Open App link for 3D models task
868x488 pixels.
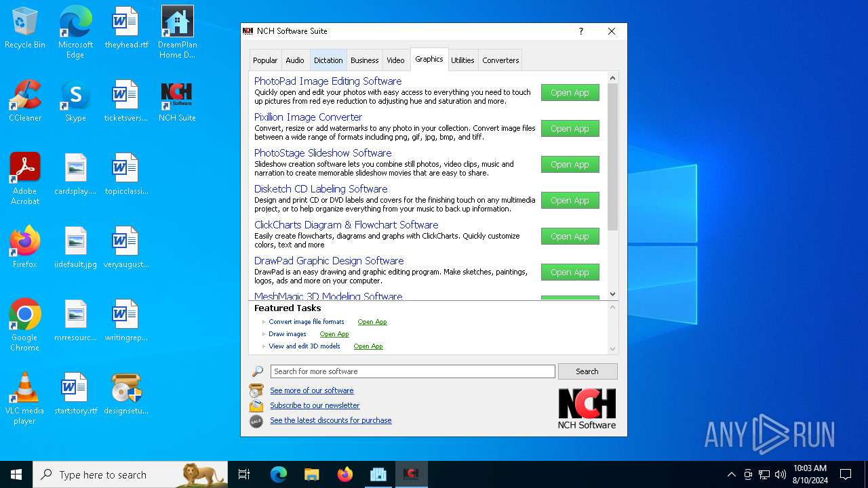(x=368, y=346)
